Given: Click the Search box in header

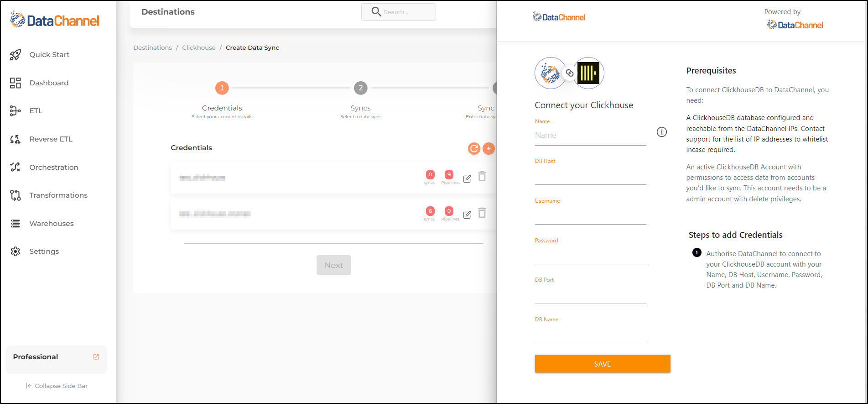Looking at the screenshot, I should point(399,12).
